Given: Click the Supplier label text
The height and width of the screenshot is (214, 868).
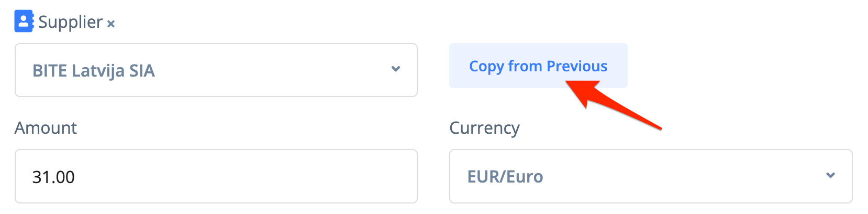Looking at the screenshot, I should click(70, 22).
